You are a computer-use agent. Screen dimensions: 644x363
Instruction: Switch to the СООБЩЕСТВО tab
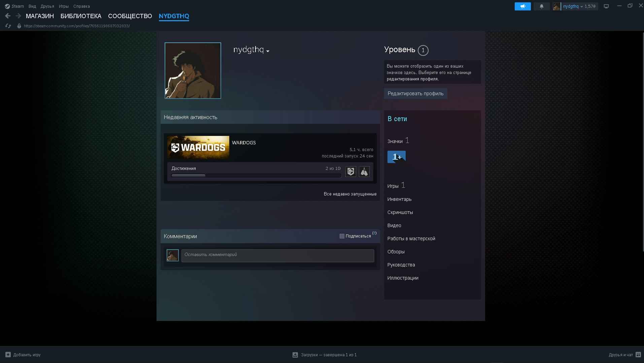click(130, 16)
